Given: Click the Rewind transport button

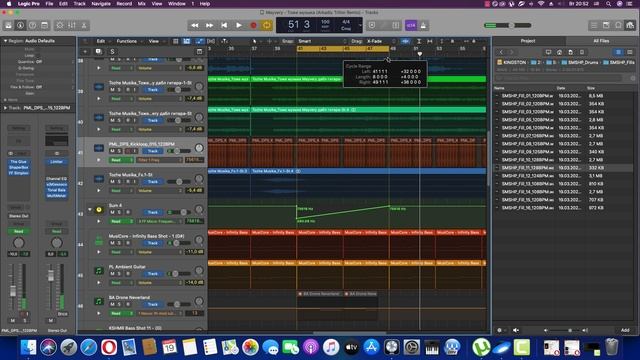Looking at the screenshot, I should (195, 25).
